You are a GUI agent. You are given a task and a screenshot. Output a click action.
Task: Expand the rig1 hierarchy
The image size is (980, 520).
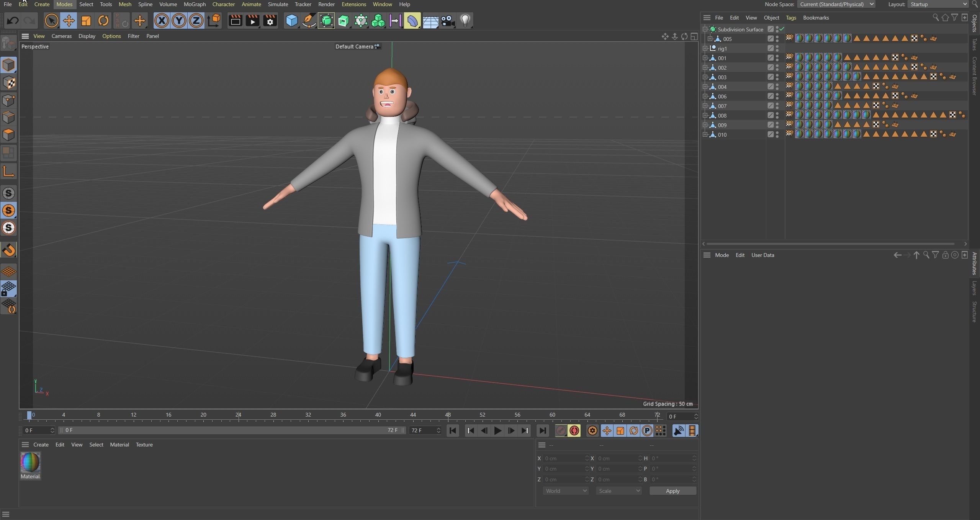705,48
